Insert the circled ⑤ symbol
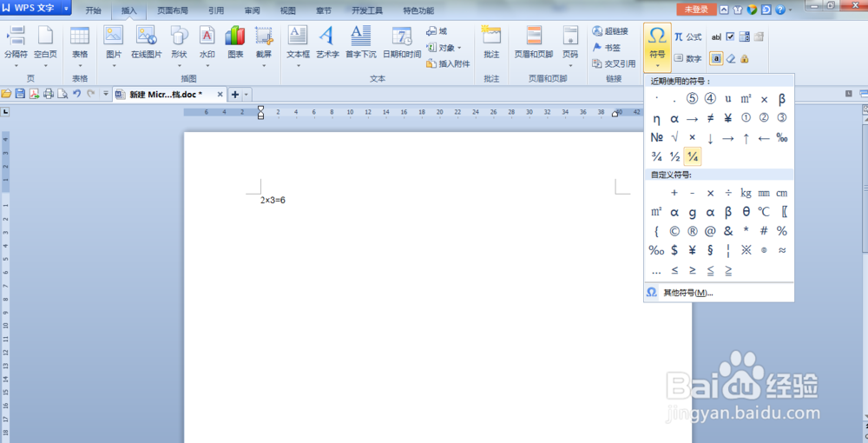The image size is (868, 443). pos(692,99)
